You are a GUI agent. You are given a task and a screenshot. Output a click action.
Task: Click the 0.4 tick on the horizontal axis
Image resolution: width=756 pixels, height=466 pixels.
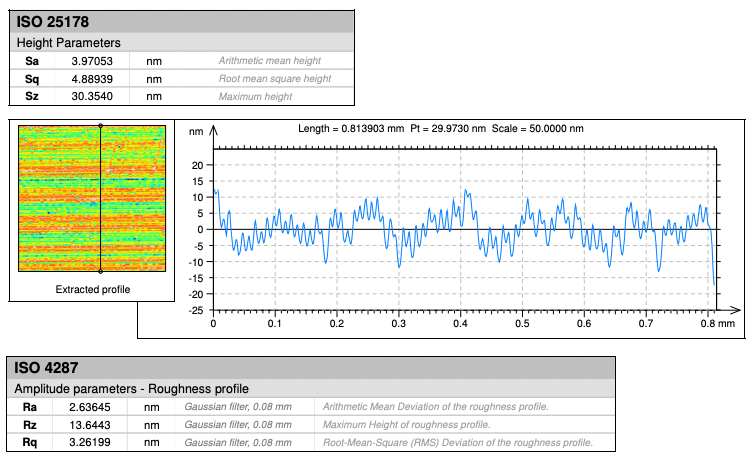click(460, 325)
